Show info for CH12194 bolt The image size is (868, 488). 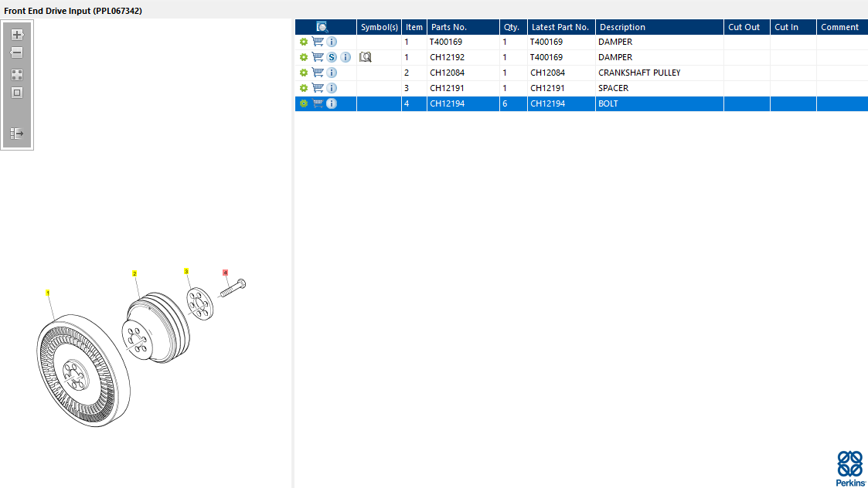(332, 103)
